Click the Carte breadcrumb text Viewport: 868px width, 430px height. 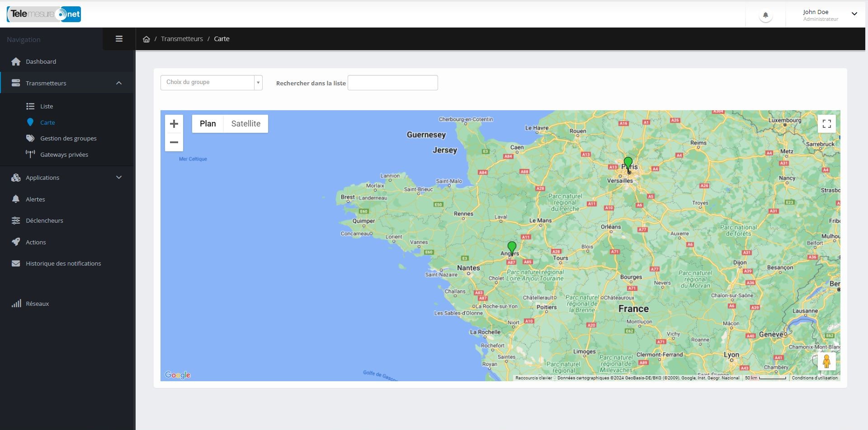click(x=222, y=39)
